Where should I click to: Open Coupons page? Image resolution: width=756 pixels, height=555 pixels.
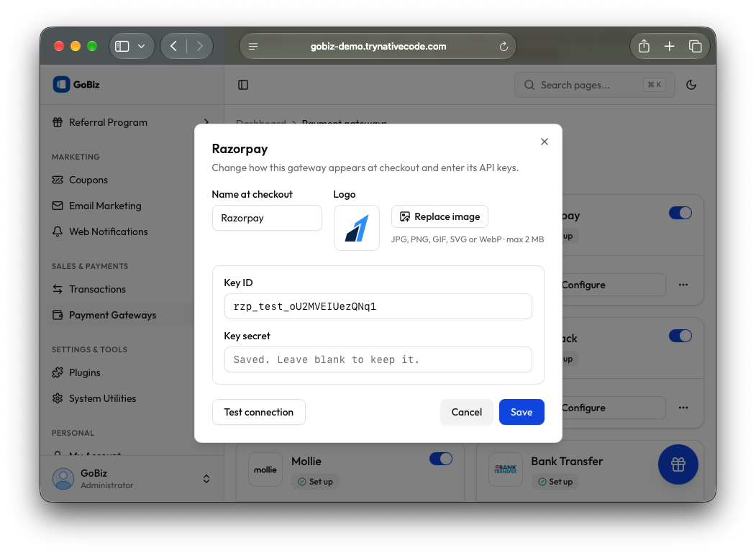(88, 180)
